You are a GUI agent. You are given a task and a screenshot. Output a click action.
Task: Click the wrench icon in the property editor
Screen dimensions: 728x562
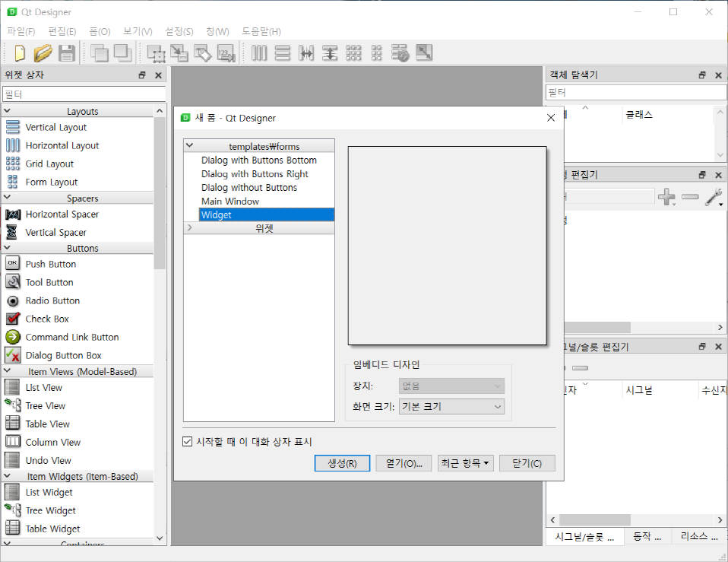(x=714, y=197)
